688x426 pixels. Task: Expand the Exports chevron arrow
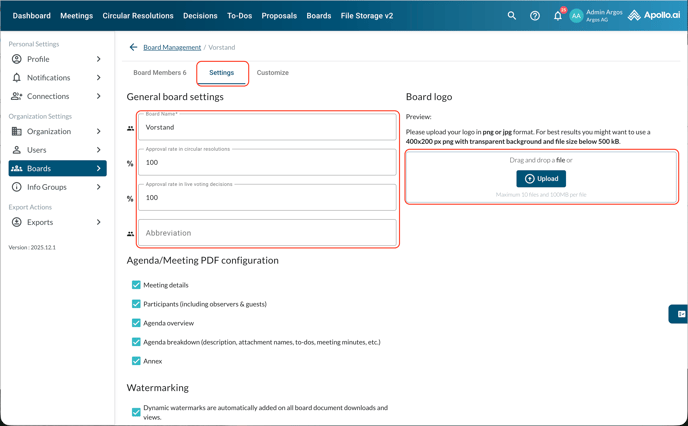pos(98,222)
